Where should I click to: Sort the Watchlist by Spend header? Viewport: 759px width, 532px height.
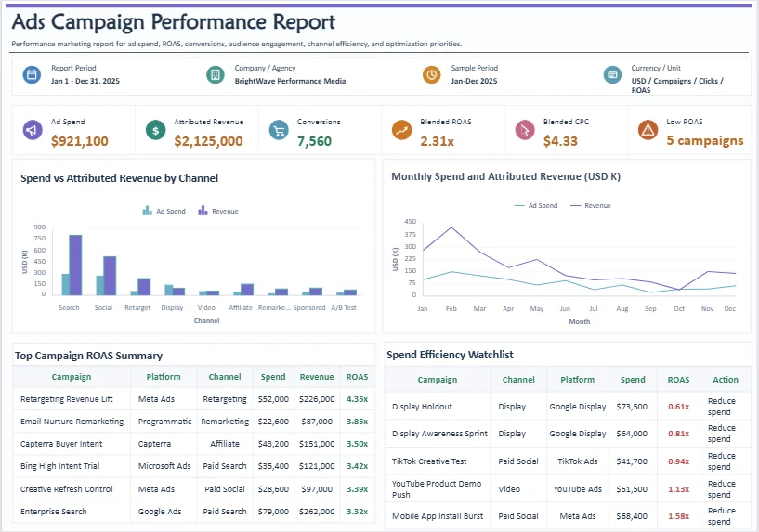coord(633,380)
